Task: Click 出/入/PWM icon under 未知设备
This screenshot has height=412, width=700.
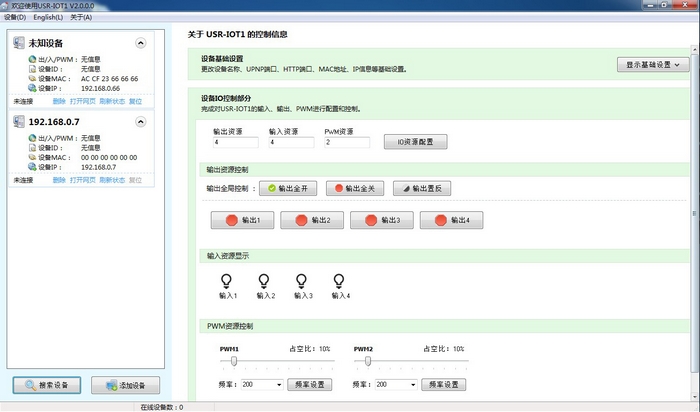Action: (32, 59)
